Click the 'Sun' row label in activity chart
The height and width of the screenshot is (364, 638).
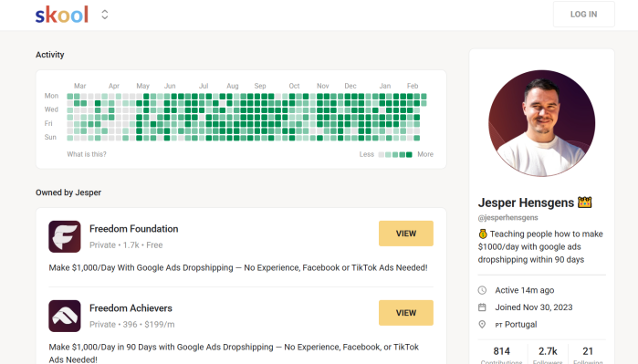pos(50,137)
